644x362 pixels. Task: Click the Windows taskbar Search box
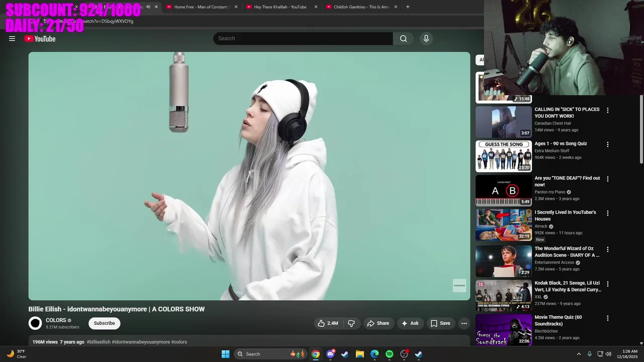271,354
